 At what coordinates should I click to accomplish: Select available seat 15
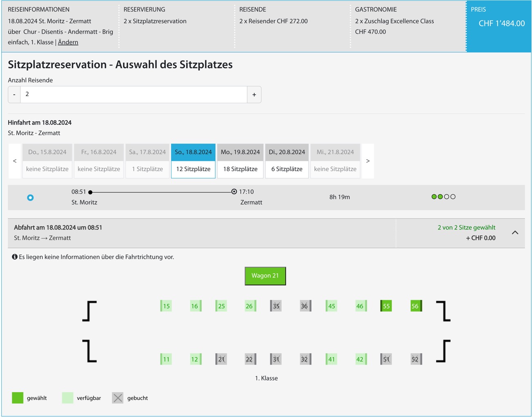(x=166, y=306)
